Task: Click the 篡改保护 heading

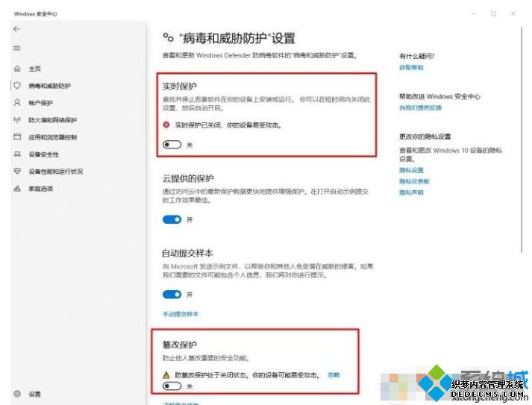Action: pos(180,345)
